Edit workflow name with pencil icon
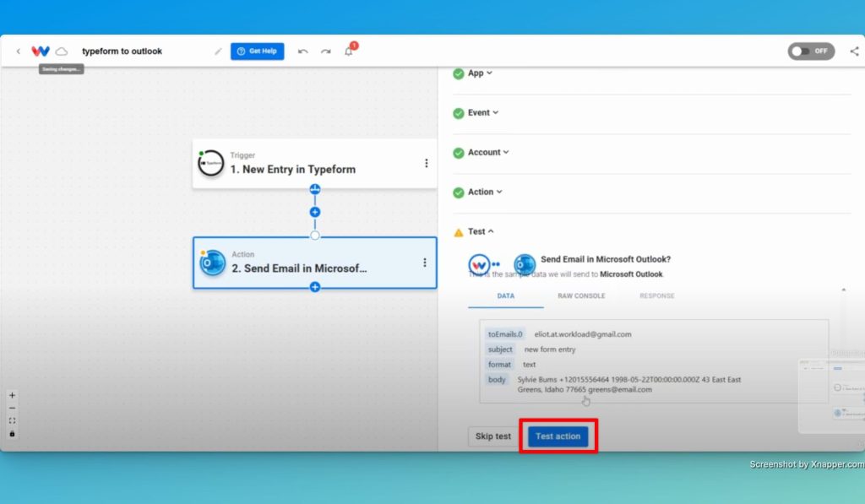 coord(218,51)
